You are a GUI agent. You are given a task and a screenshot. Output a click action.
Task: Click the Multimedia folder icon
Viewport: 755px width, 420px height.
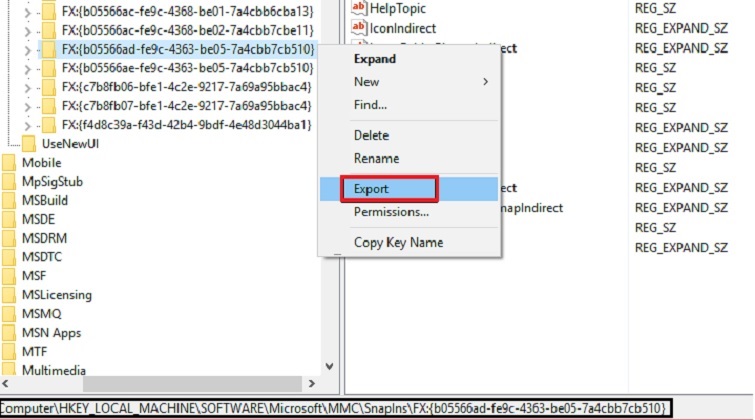9,371
